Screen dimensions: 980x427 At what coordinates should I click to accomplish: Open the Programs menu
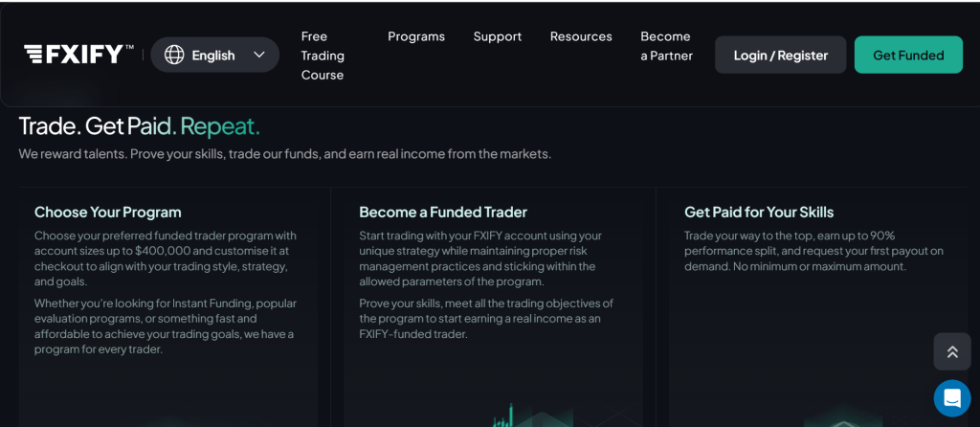[x=416, y=36]
